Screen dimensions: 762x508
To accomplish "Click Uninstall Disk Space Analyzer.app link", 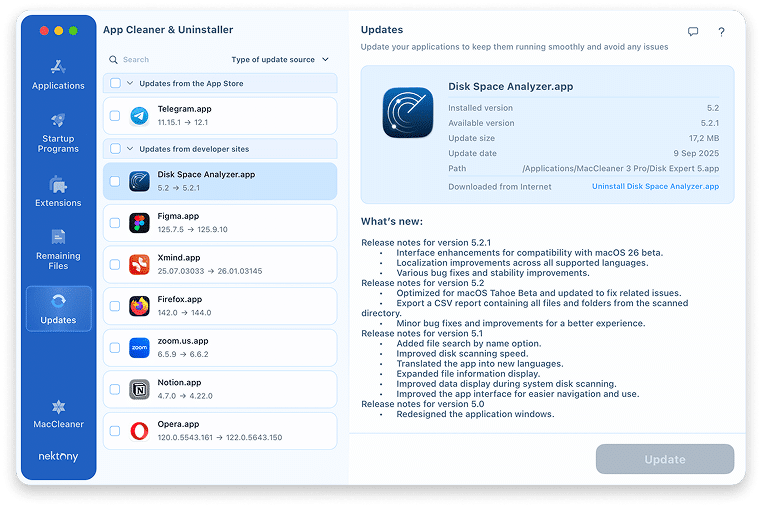I will [x=655, y=187].
